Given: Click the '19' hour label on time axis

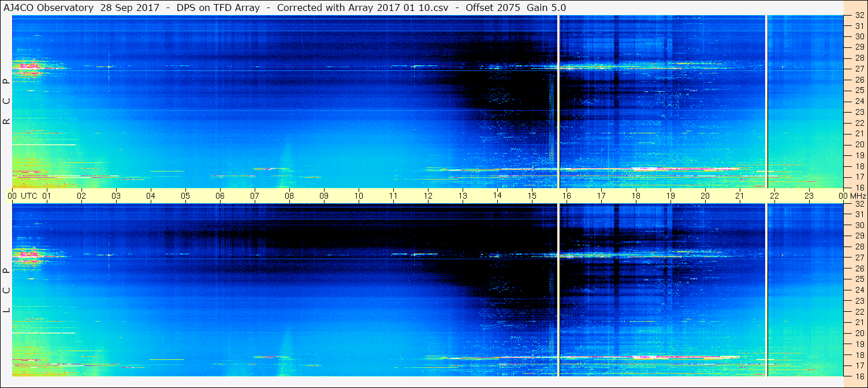Looking at the screenshot, I should point(670,196).
